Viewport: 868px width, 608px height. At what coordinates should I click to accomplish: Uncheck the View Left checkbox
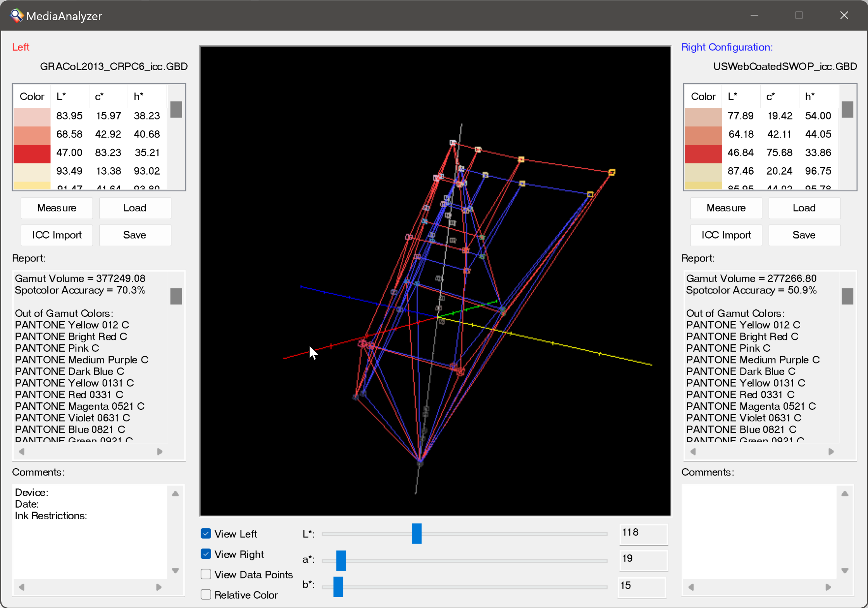point(206,534)
